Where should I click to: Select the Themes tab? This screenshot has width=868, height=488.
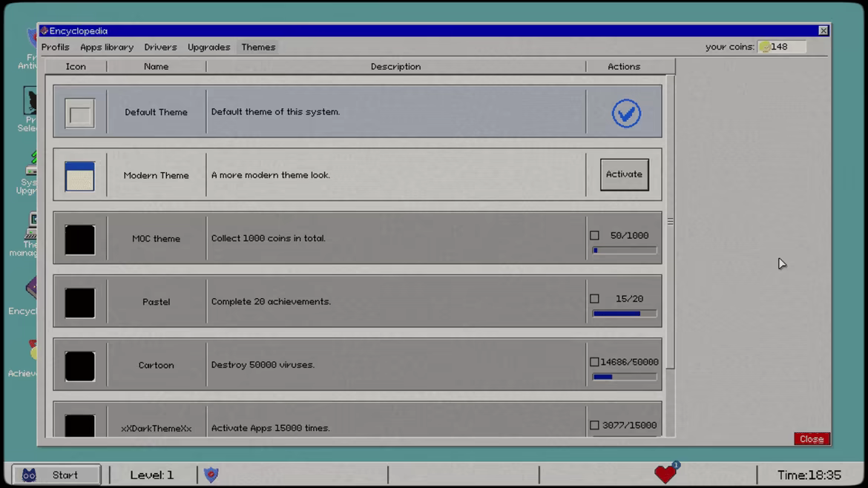click(258, 47)
